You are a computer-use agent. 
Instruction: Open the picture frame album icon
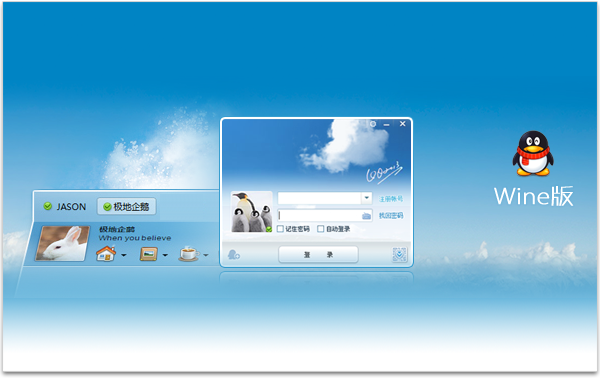click(148, 254)
